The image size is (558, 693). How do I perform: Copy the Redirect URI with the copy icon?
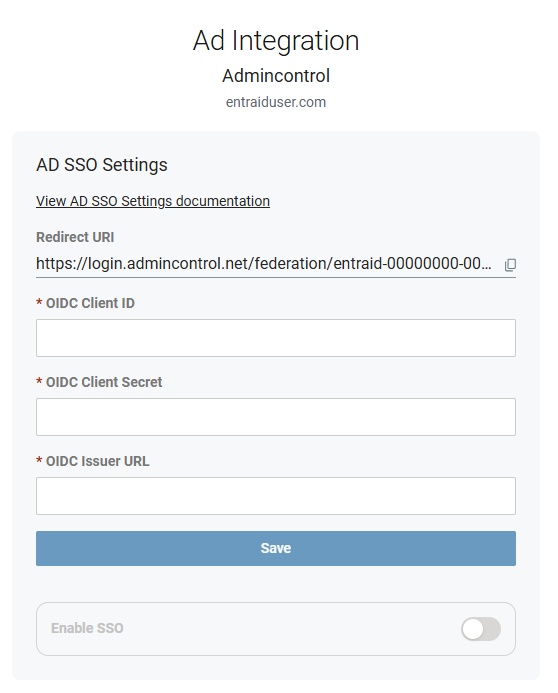click(x=510, y=265)
